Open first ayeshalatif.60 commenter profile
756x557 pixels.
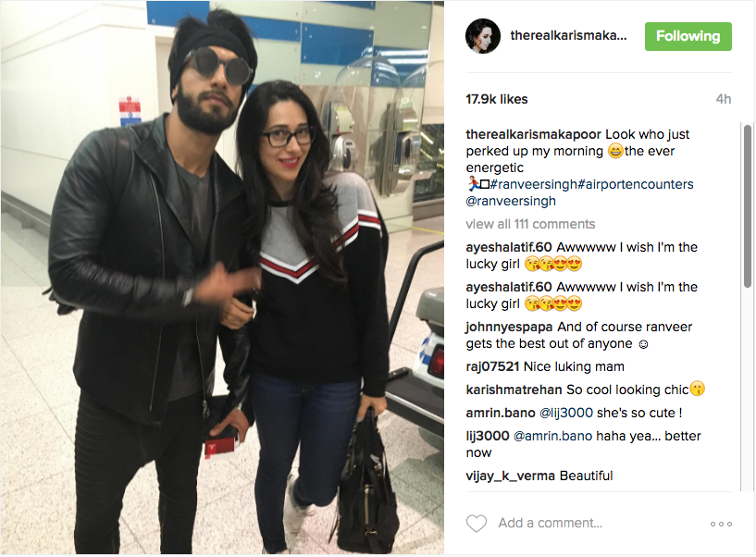(509, 247)
